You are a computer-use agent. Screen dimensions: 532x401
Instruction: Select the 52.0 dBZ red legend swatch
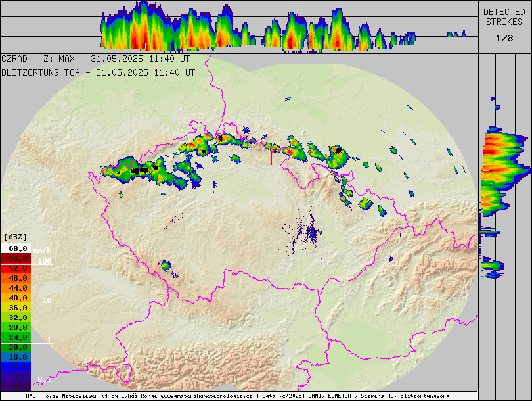16,268
